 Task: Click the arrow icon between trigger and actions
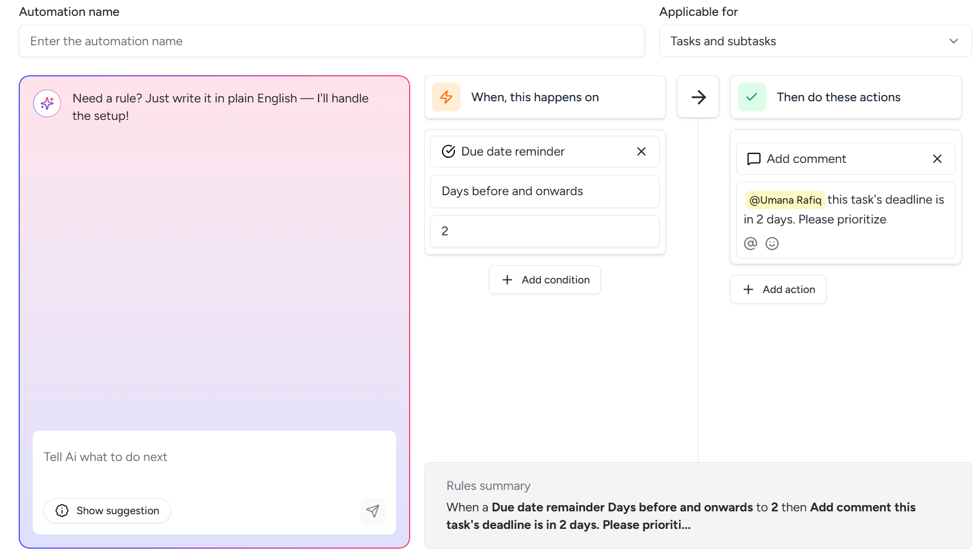(698, 97)
